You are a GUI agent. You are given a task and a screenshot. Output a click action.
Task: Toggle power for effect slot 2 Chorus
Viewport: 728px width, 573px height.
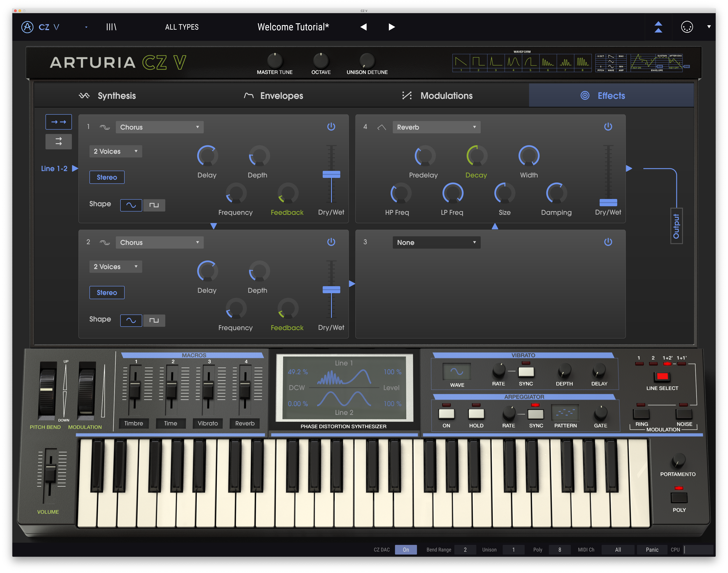tap(331, 242)
